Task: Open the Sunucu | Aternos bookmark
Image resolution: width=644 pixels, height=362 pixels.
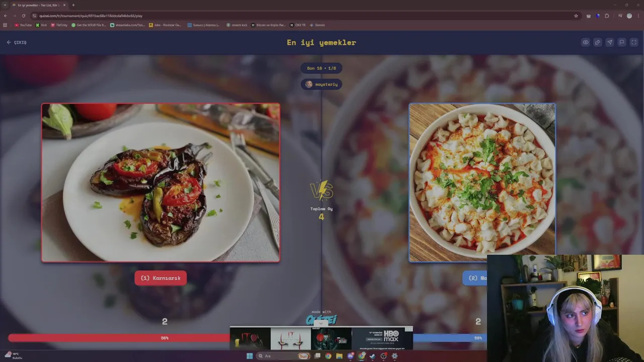Action: tap(204, 25)
